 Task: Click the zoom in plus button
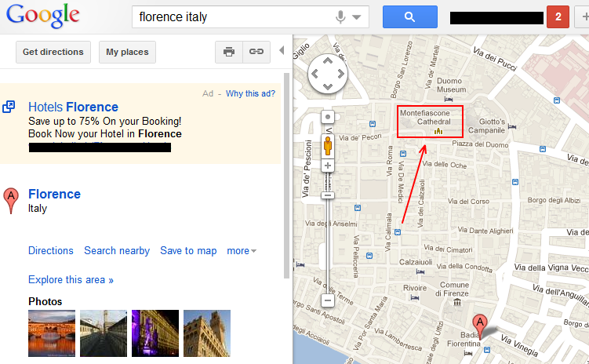click(328, 166)
